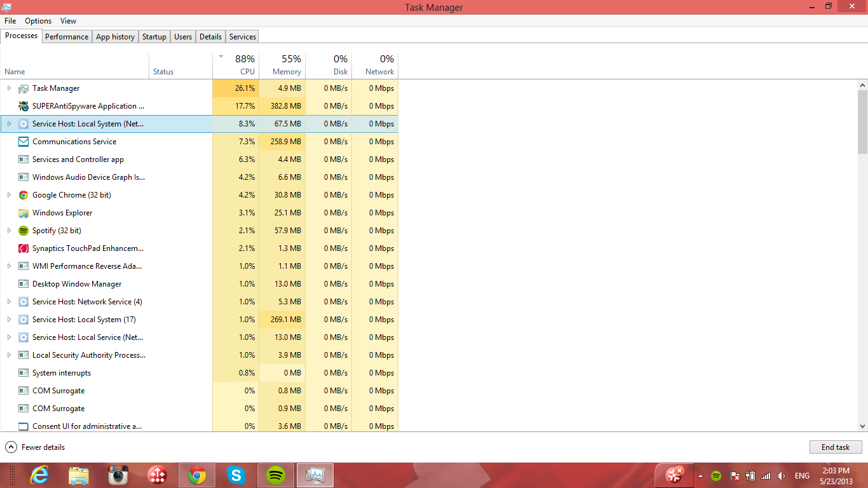
Task: Switch to the Services tab
Action: tap(243, 37)
